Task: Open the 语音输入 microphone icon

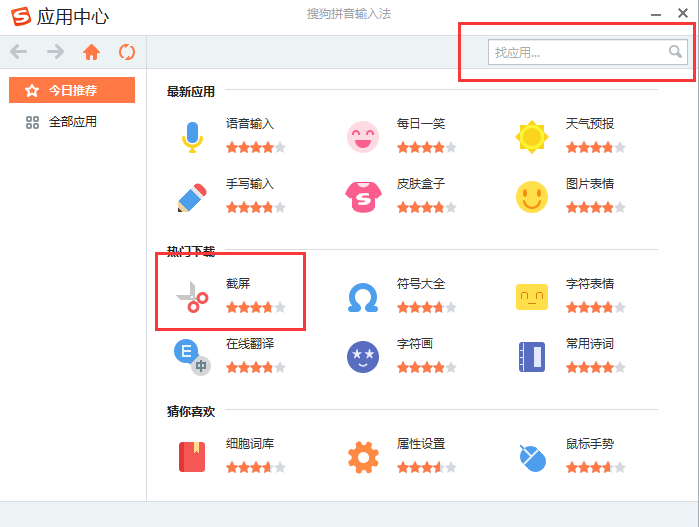Action: point(192,137)
